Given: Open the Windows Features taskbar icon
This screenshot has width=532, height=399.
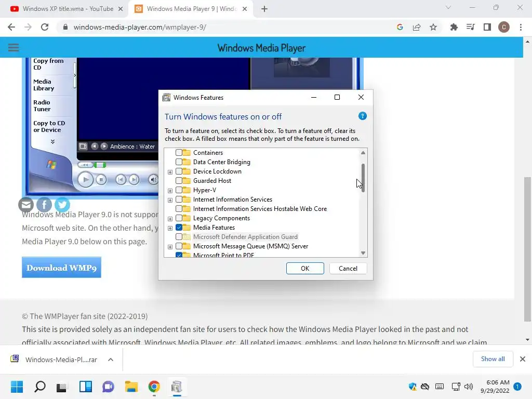Looking at the screenshot, I should tap(177, 387).
